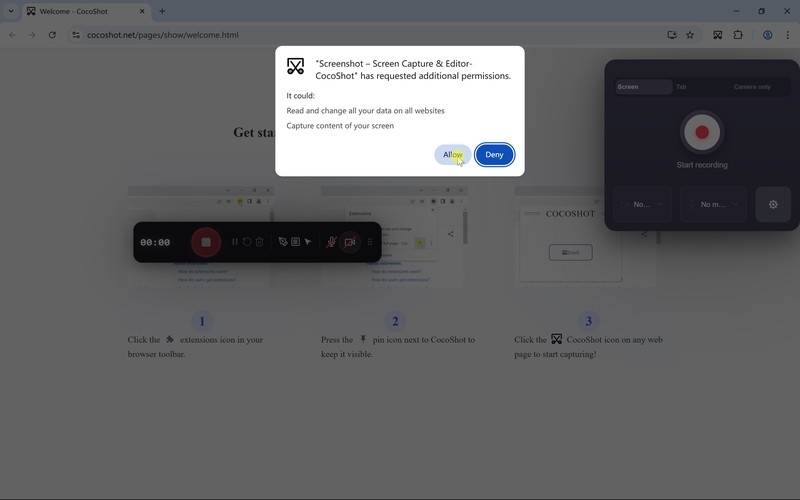Open a new browser tab
The width and height of the screenshot is (800, 500).
162,11
